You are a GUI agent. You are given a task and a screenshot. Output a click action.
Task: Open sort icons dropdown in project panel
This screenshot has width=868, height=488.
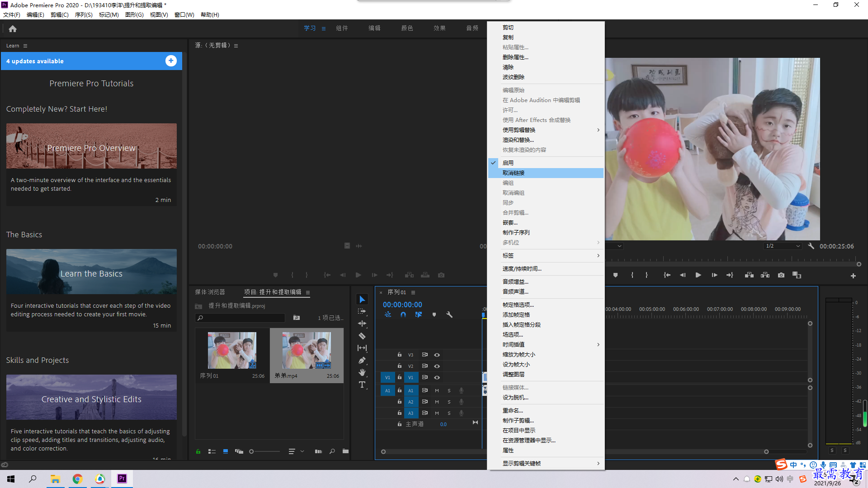tap(296, 451)
